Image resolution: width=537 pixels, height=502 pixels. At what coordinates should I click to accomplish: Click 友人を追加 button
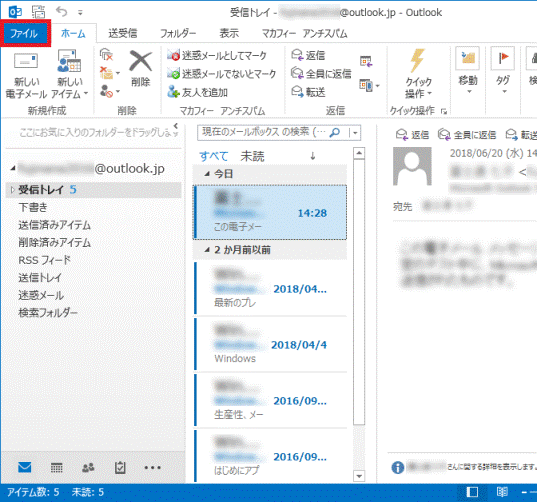[x=197, y=92]
